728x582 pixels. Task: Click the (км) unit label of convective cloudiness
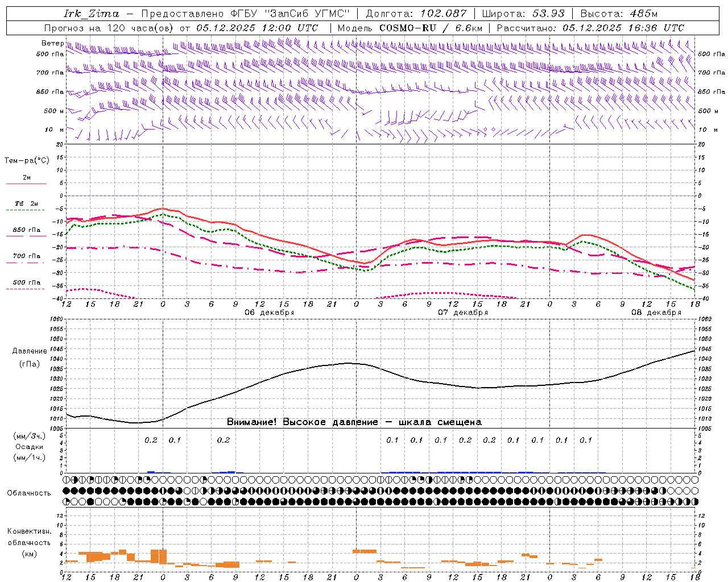pos(29,553)
